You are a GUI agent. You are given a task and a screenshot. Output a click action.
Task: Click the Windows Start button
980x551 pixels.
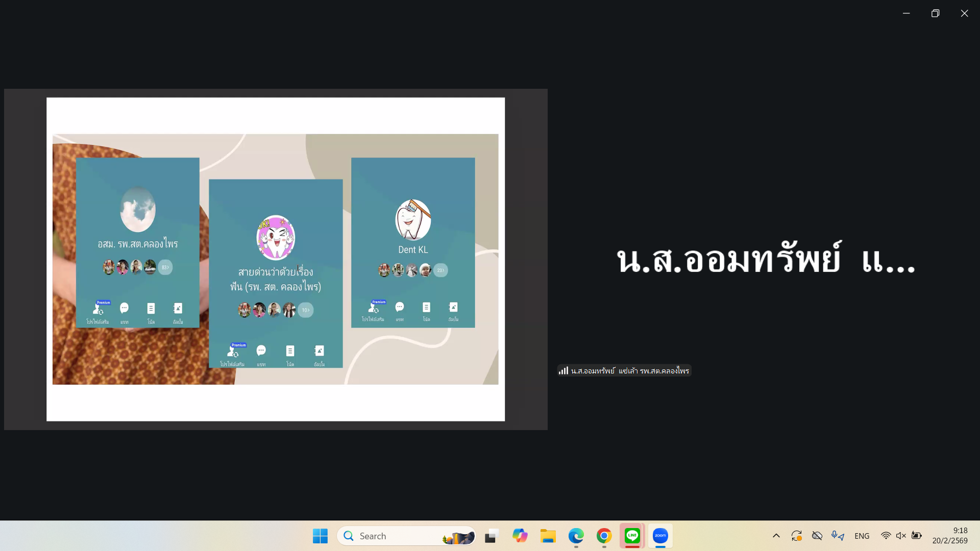click(320, 536)
